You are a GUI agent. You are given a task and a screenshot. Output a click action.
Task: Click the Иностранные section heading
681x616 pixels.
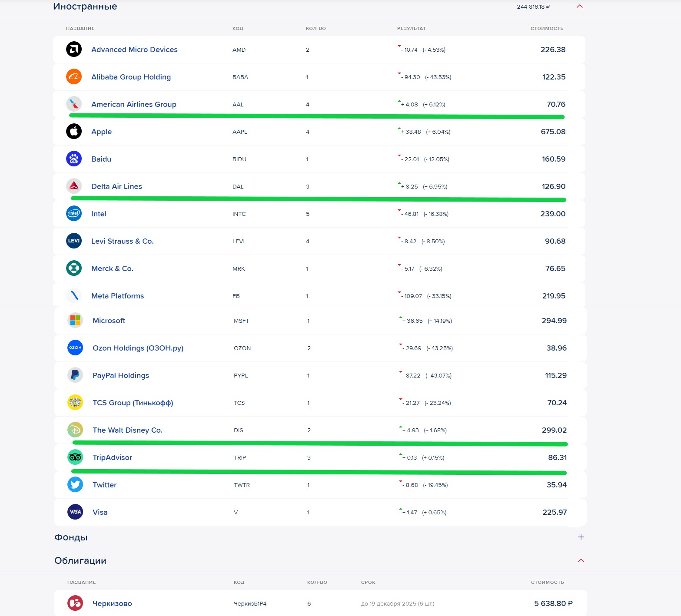coord(85,7)
